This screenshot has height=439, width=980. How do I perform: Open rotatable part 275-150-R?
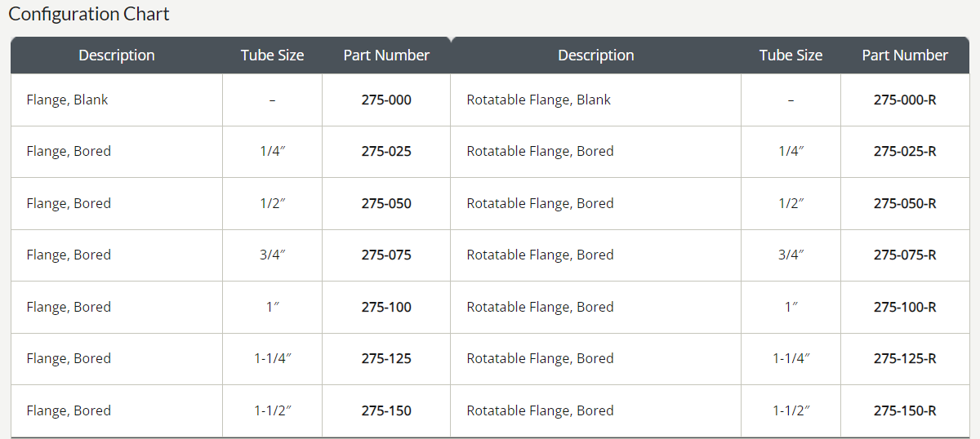905,411
